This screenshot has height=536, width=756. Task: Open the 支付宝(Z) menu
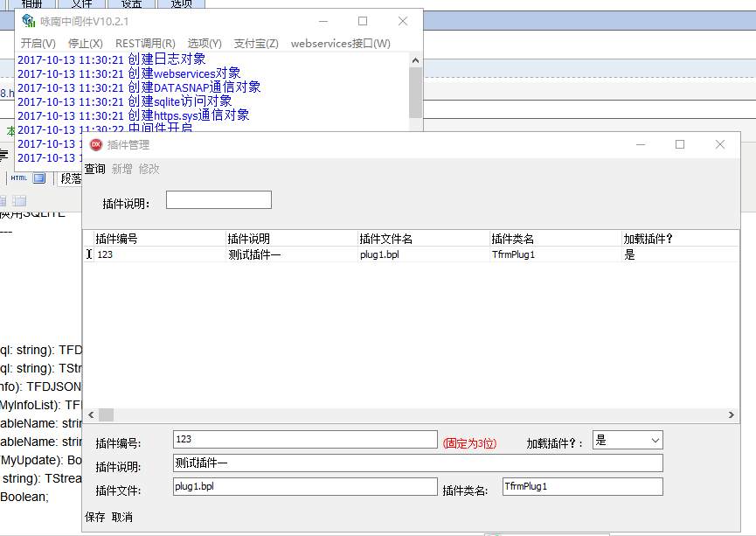(x=256, y=44)
